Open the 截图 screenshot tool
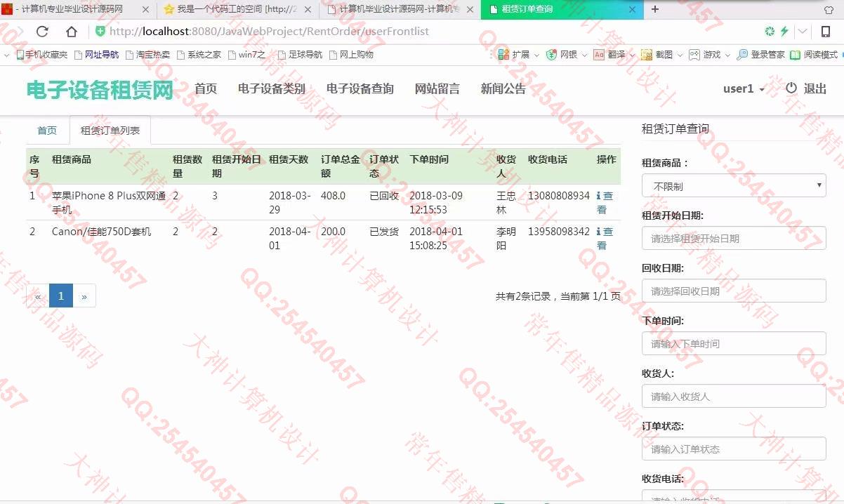844x504 pixels. pyautogui.click(x=647, y=55)
